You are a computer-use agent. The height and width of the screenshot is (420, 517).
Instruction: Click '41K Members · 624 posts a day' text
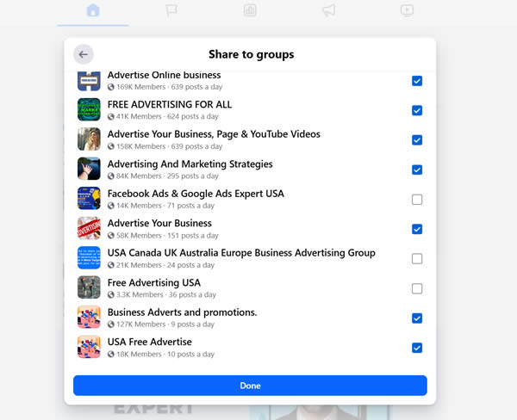click(x=167, y=116)
